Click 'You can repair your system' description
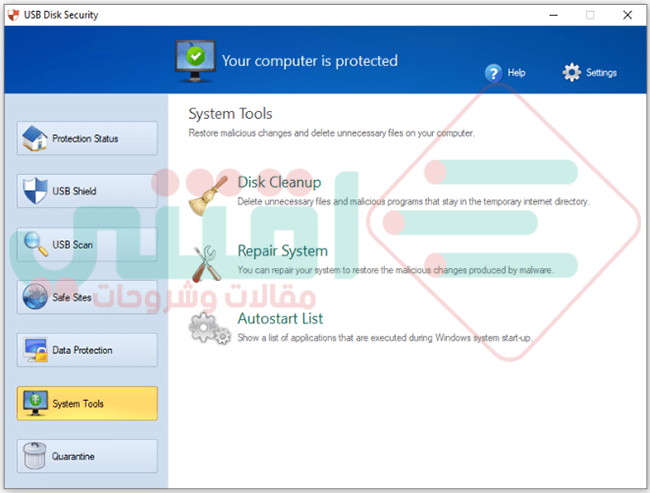 395,270
